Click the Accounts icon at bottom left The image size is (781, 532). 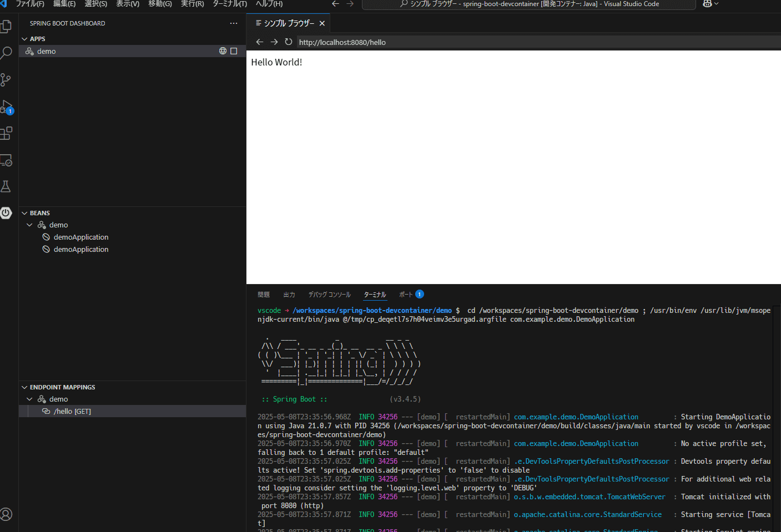[7, 514]
